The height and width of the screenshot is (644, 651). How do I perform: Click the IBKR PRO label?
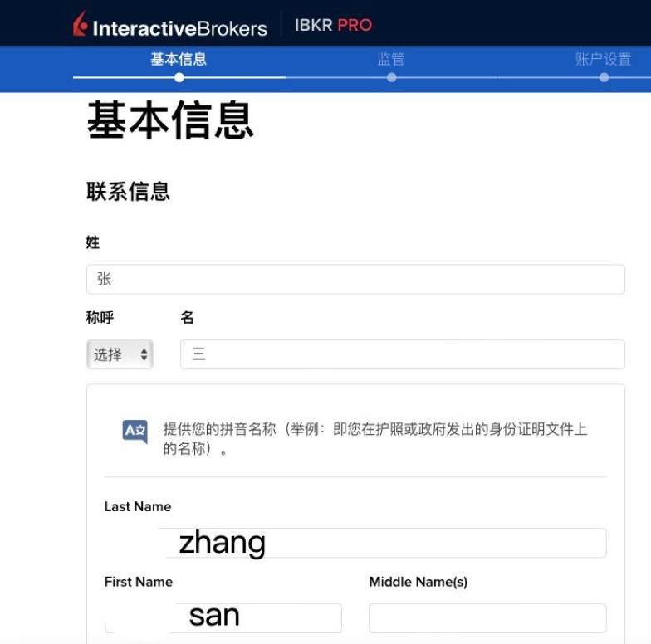pos(334,25)
